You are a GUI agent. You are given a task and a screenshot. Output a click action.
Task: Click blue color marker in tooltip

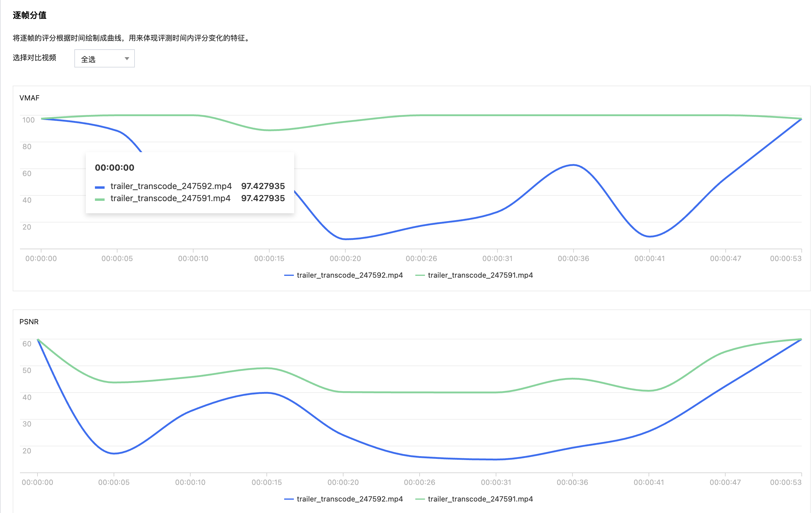click(99, 187)
